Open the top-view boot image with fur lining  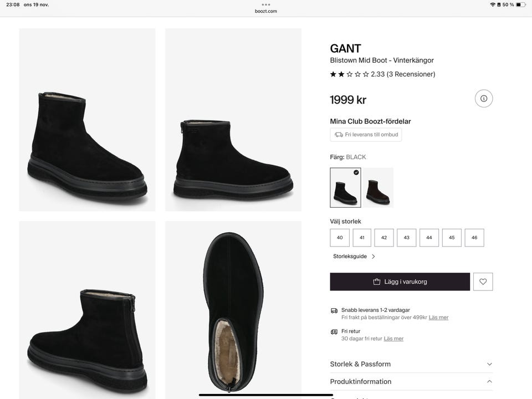(x=233, y=310)
